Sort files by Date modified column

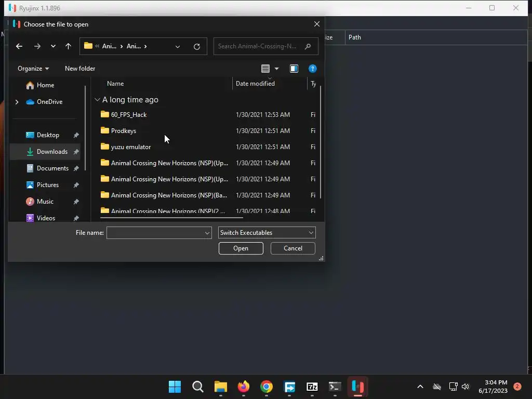[x=255, y=84]
